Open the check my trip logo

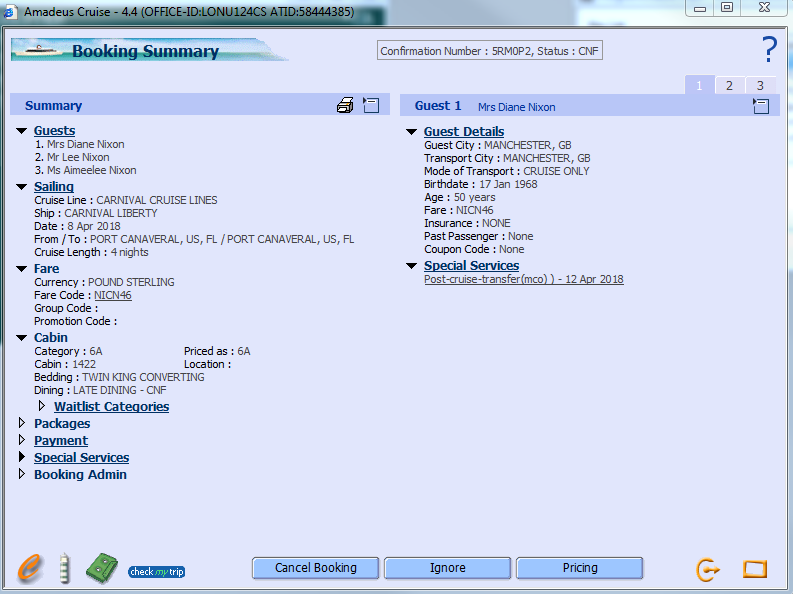pos(156,572)
